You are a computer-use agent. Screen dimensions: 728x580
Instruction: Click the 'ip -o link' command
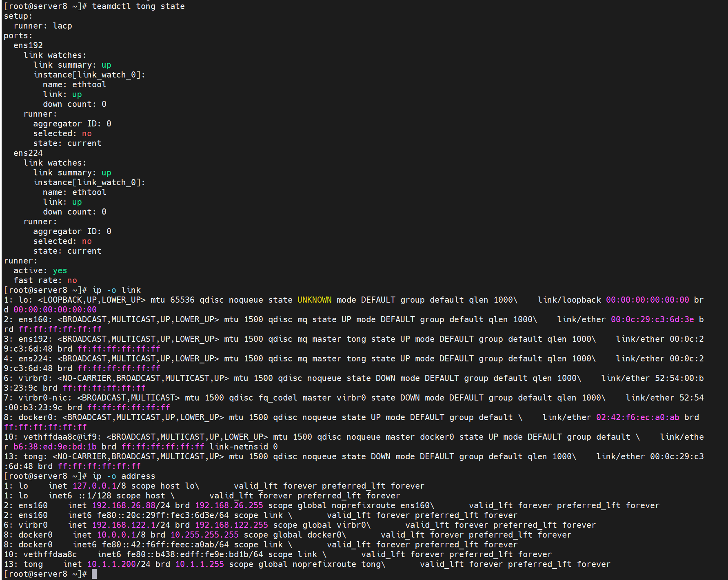[x=116, y=290]
